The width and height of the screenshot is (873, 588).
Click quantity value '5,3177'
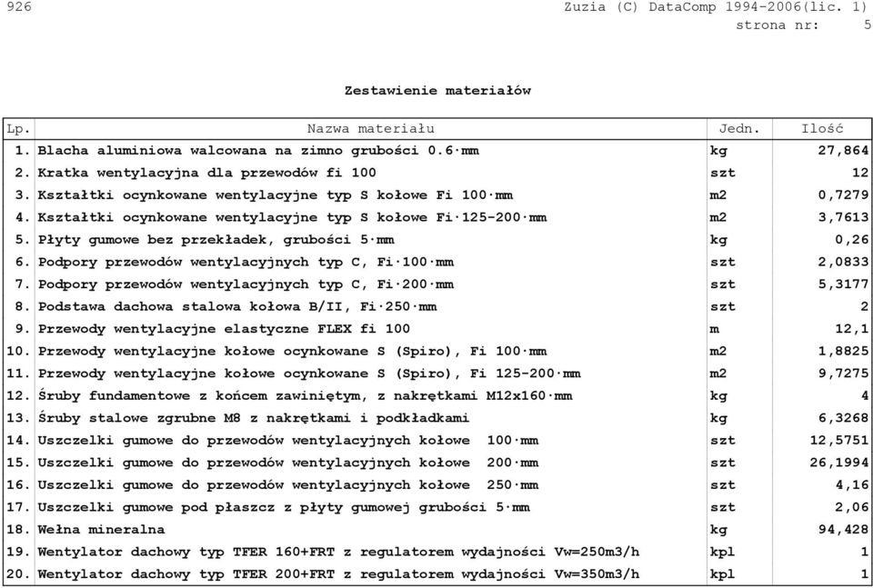click(843, 284)
